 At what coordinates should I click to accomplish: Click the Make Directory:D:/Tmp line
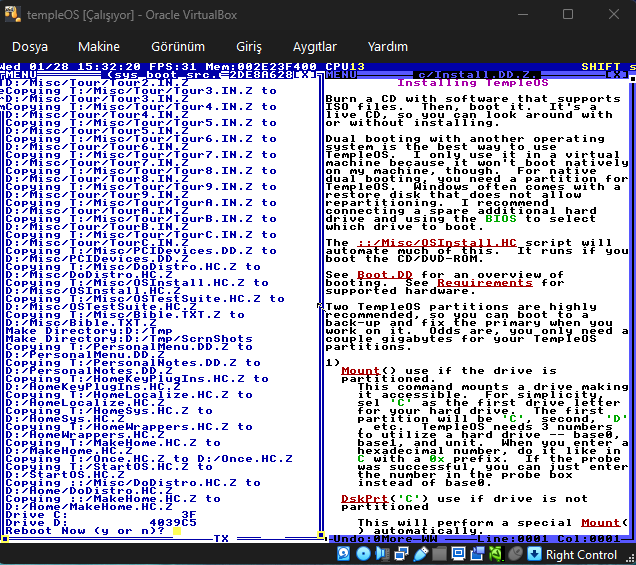click(x=89, y=331)
